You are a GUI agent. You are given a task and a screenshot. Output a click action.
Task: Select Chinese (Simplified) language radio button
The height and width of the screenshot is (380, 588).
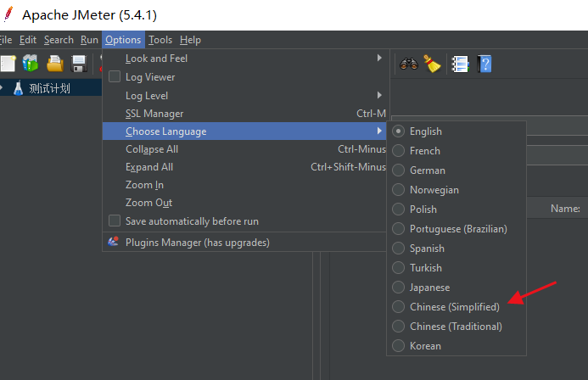[398, 306]
